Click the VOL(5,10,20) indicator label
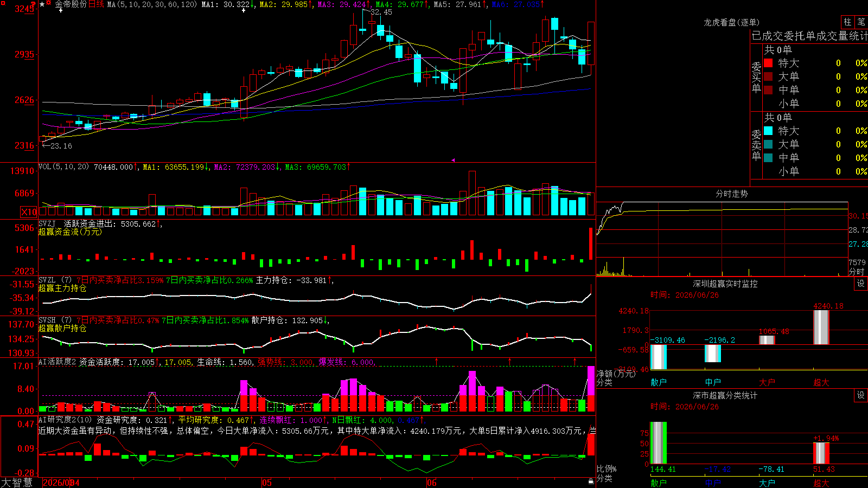The width and height of the screenshot is (868, 488). pos(63,167)
